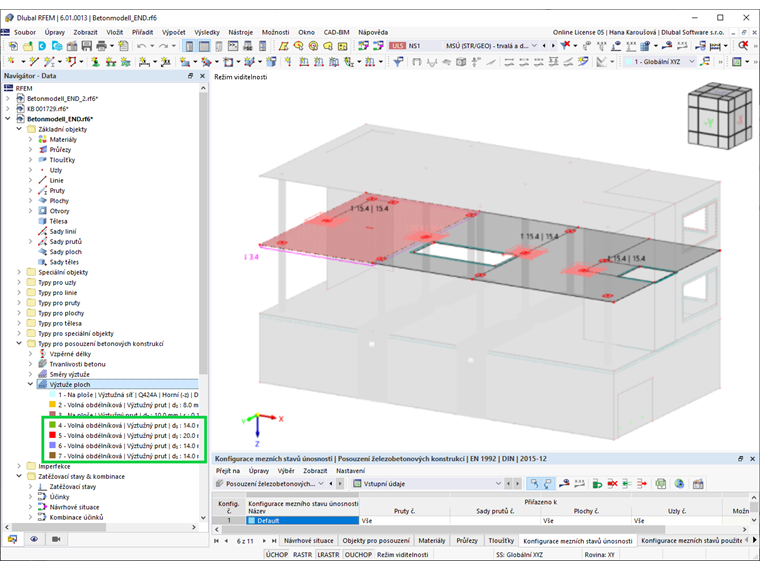Click the table horizontal scrollbar
Screen dimensions: 760x570
[444, 529]
